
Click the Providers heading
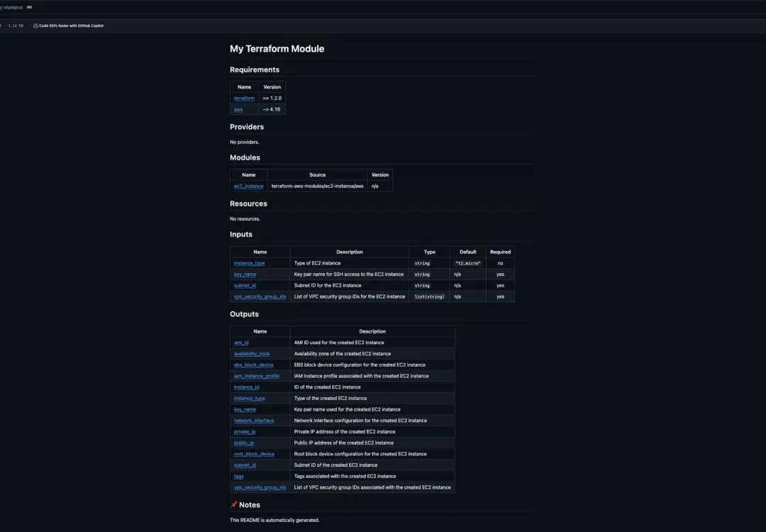[247, 127]
